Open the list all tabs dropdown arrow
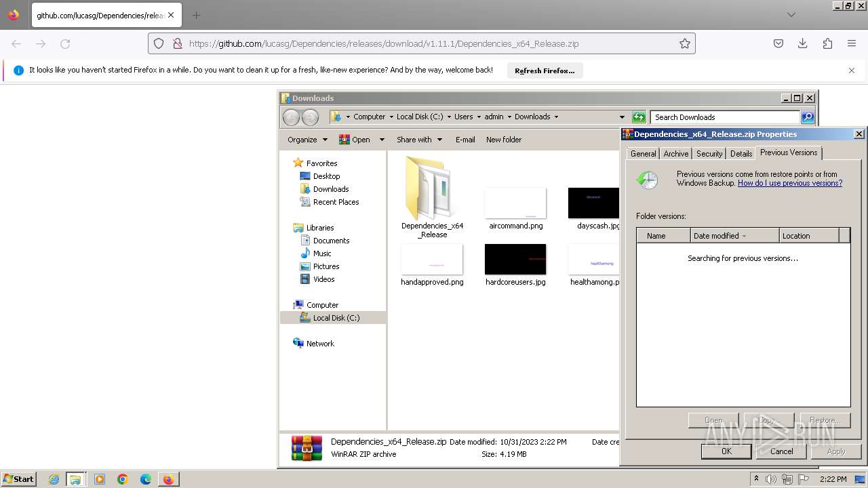This screenshot has width=868, height=488. tap(791, 15)
